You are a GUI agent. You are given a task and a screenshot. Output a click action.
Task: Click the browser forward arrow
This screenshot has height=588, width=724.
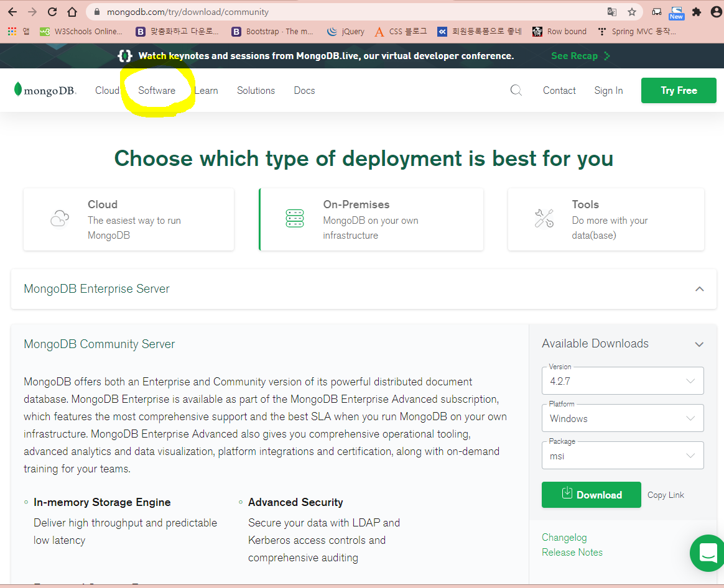tap(32, 12)
